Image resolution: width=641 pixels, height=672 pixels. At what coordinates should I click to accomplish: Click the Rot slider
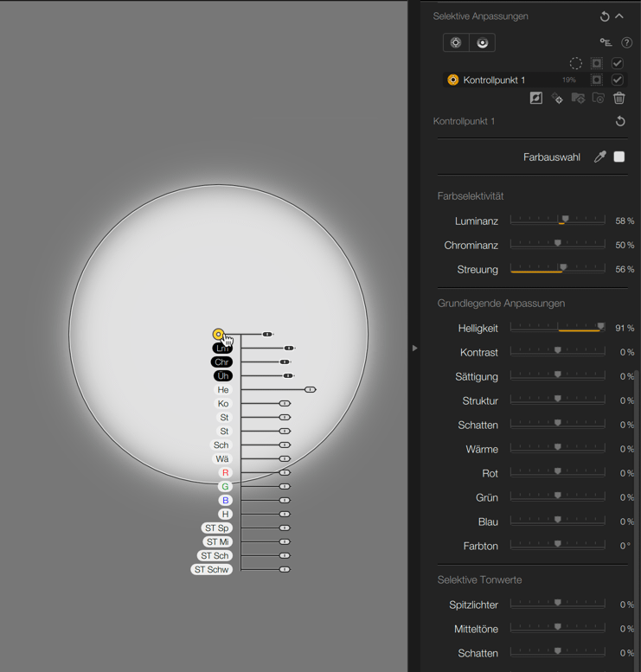coord(557,473)
